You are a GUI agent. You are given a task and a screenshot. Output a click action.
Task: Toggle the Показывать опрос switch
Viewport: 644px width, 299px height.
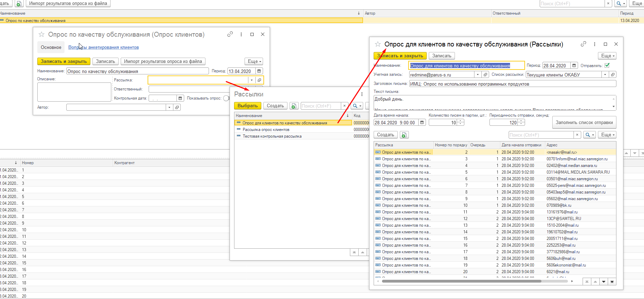click(226, 98)
